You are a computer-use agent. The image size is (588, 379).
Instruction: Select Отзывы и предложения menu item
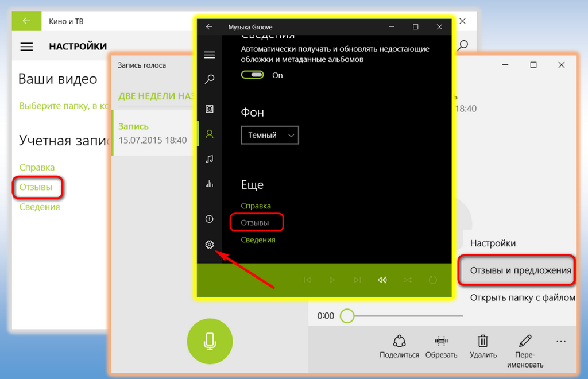pyautogui.click(x=520, y=270)
